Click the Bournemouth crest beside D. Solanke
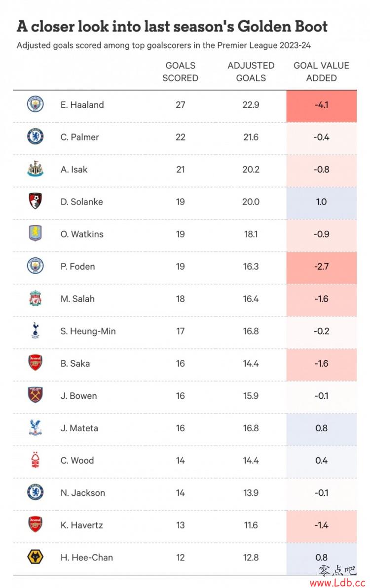Screen dimensions: 370x588 pos(36,202)
